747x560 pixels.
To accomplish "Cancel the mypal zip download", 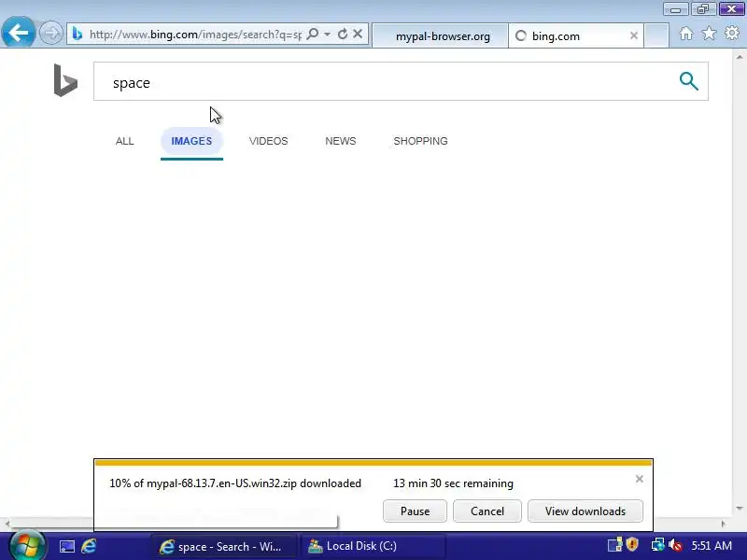I will click(x=486, y=511).
